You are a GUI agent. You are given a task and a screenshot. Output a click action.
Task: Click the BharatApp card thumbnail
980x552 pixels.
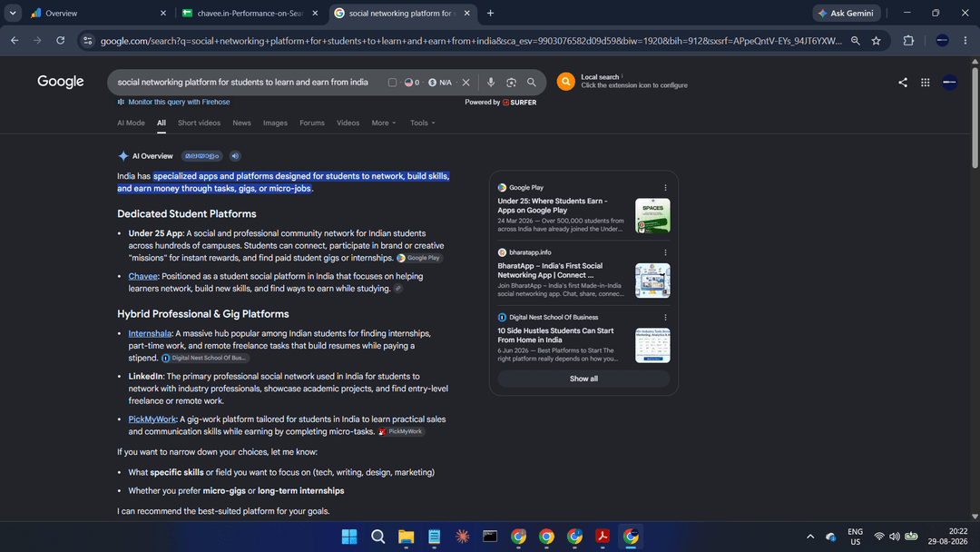tap(652, 281)
